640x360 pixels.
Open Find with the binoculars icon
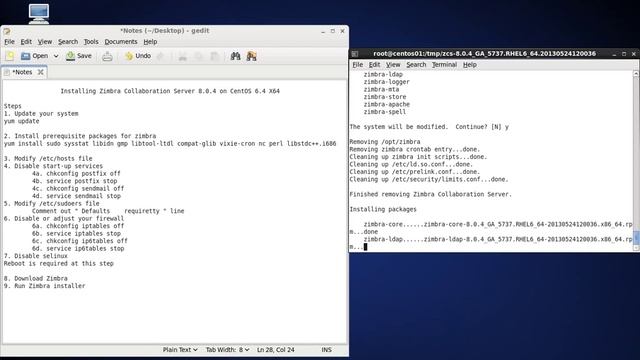pyautogui.click(x=236, y=56)
